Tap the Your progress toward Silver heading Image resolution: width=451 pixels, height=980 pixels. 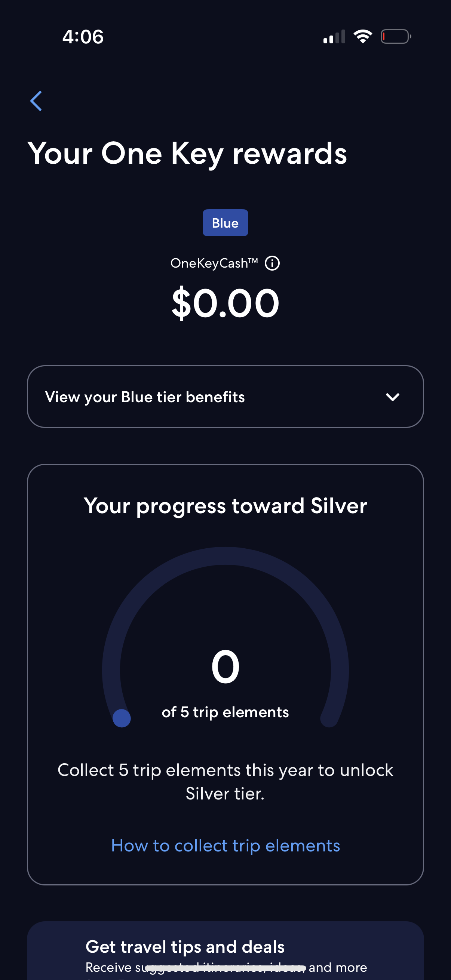[x=225, y=506]
